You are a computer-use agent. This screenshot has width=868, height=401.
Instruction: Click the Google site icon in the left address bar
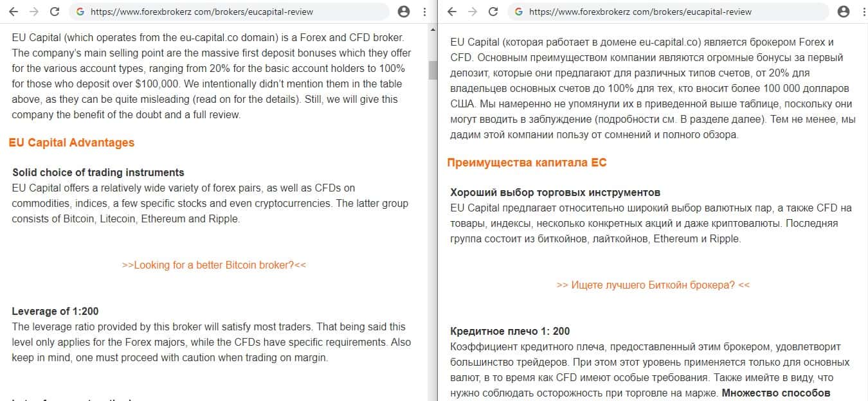pos(80,12)
